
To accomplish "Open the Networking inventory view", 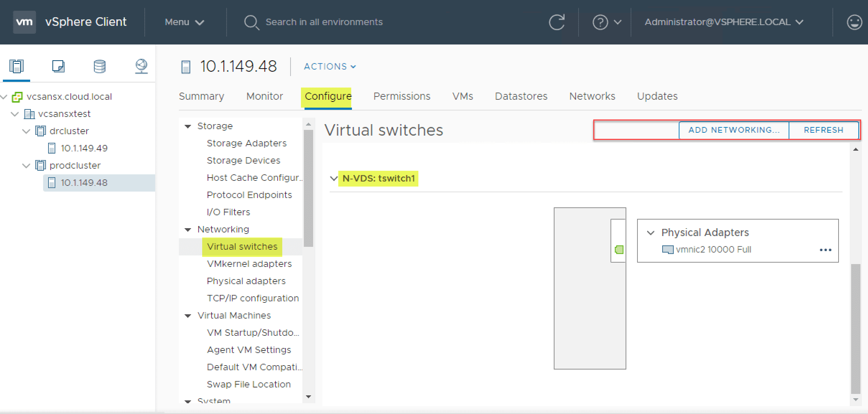I will click(141, 66).
